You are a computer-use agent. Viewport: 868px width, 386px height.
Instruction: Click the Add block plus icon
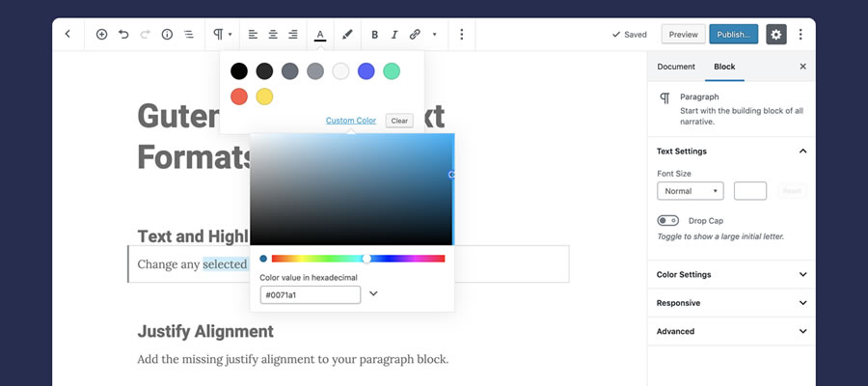pos(101,34)
